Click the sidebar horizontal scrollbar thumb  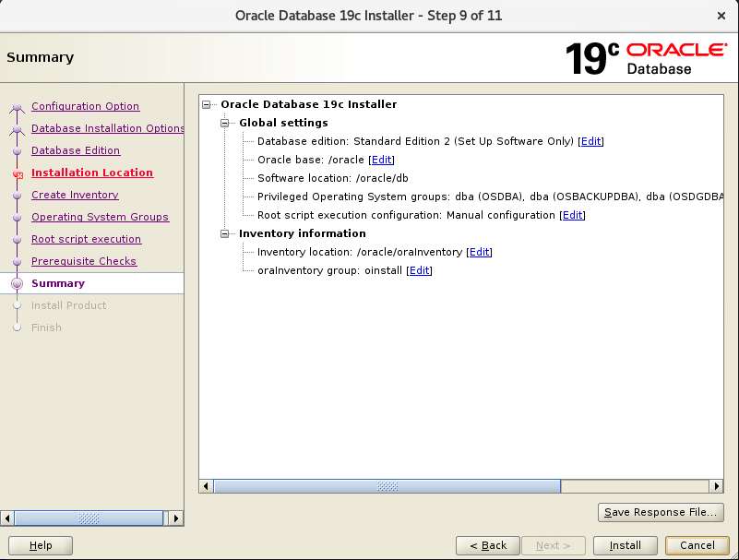(x=89, y=518)
